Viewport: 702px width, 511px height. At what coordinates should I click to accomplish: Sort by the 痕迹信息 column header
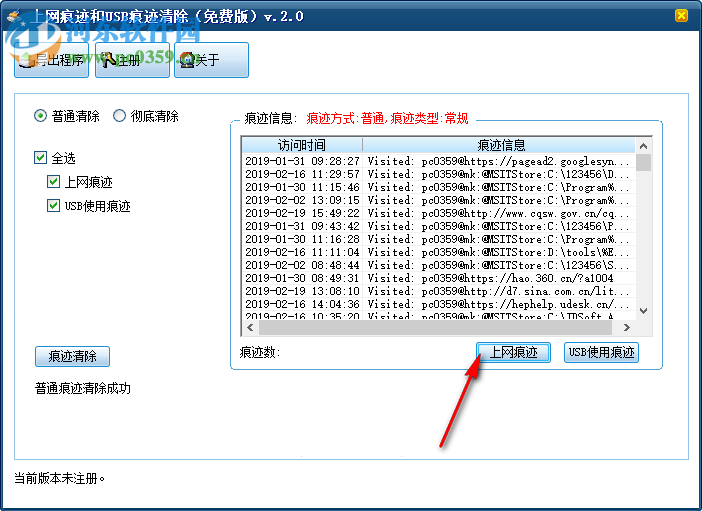pos(499,145)
